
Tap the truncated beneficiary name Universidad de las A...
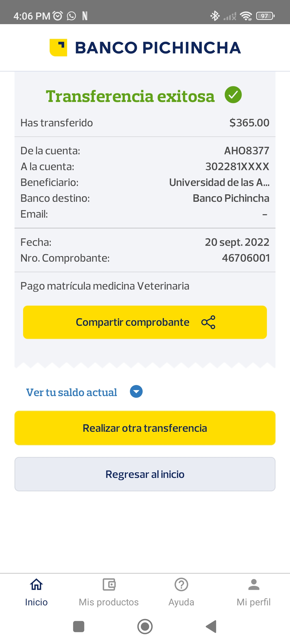point(219,182)
